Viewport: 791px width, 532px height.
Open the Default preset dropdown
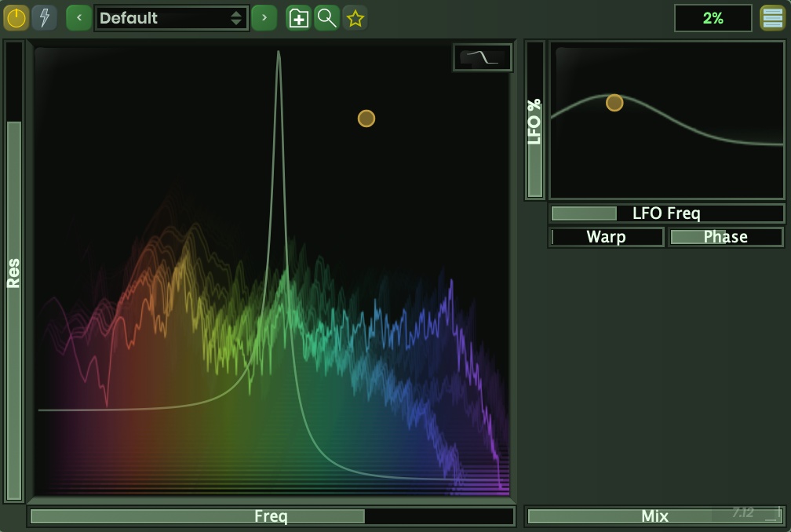tap(171, 18)
